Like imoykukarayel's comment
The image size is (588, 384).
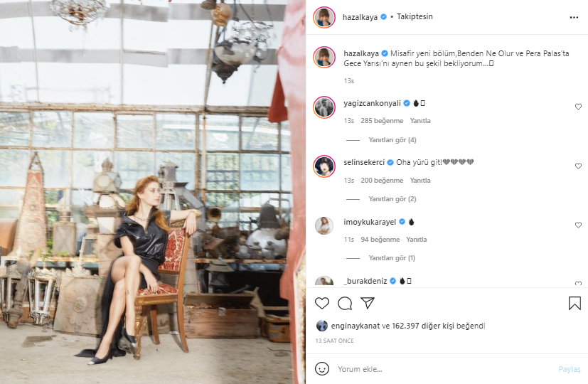pos(578,225)
